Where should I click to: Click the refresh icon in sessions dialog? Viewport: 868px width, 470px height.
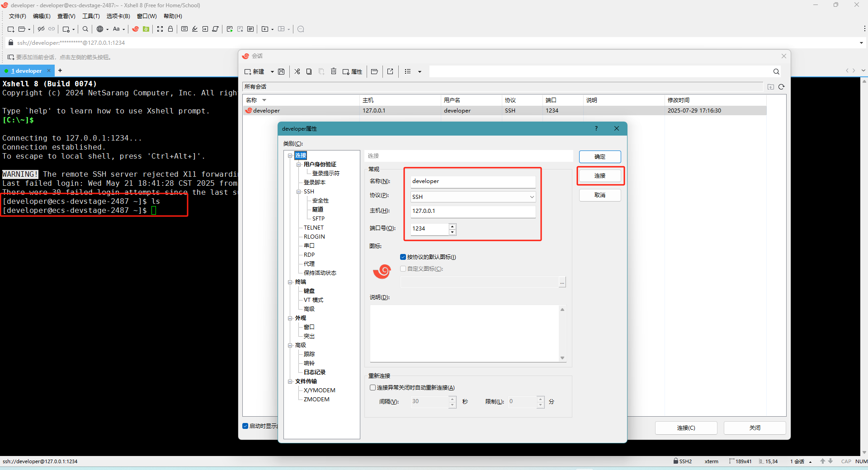click(x=781, y=87)
